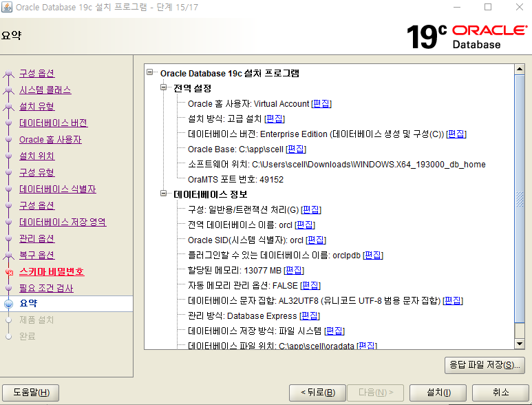Viewport: 532px width, 405px height.
Task: Collapse the Oracle Database 19c 설치 프로그램 root node
Action: pyautogui.click(x=149, y=72)
